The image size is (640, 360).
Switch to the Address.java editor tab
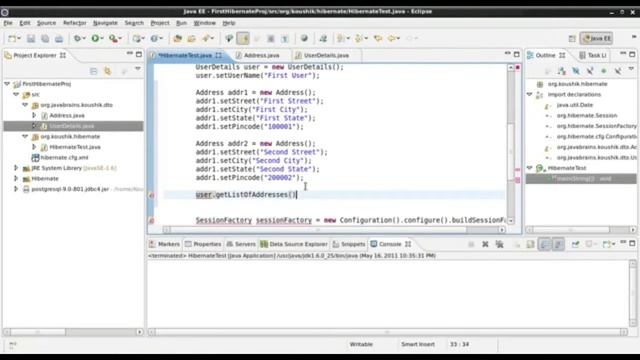[x=262, y=55]
